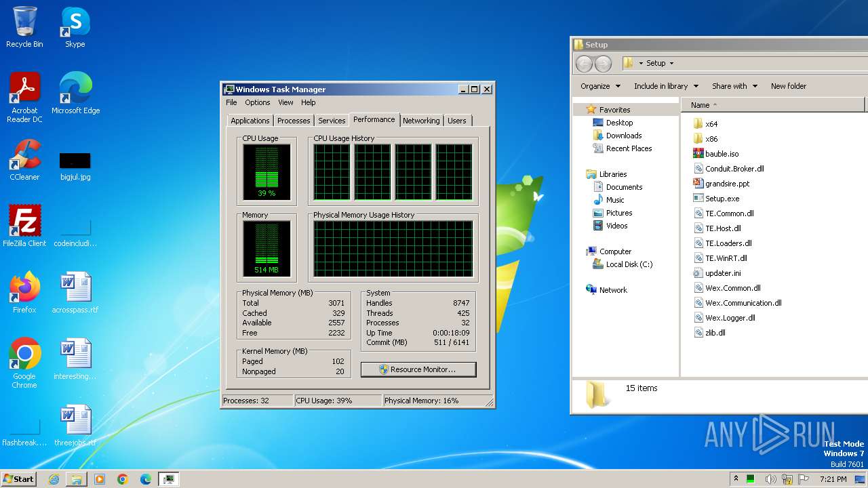Open the x64 folder
Screen dimensions: 868x488
point(705,124)
